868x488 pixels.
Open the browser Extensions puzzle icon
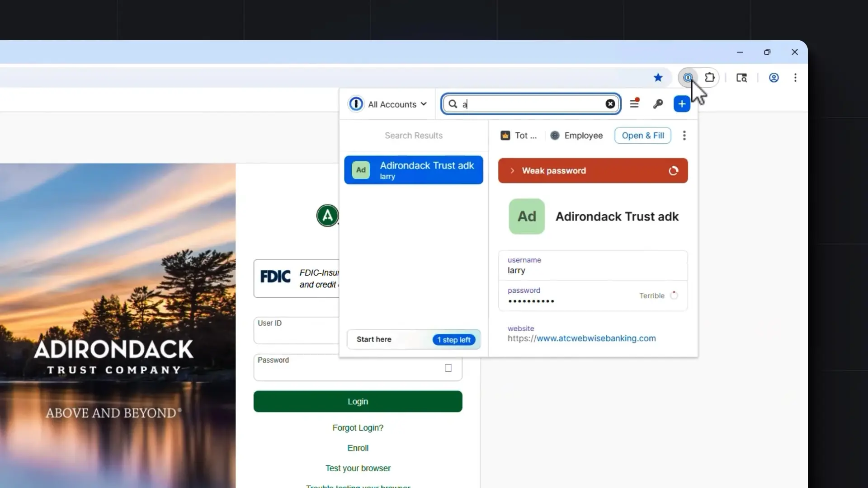coord(710,78)
